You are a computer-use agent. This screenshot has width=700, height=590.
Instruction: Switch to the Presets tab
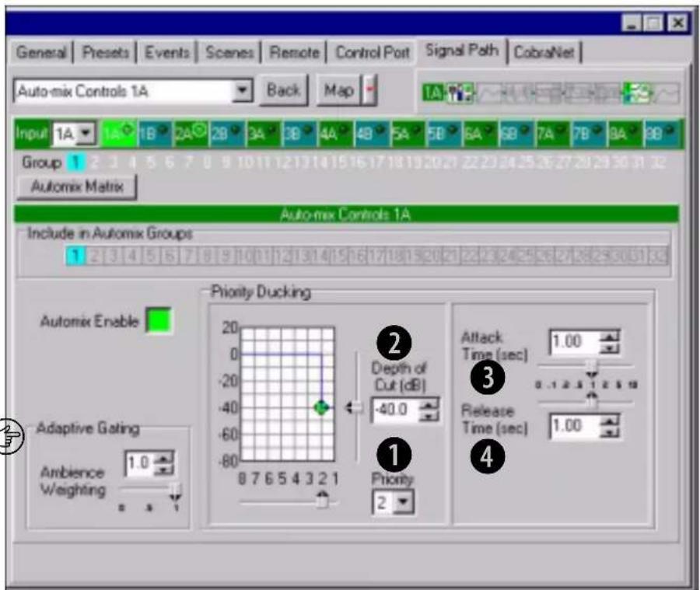pos(105,53)
